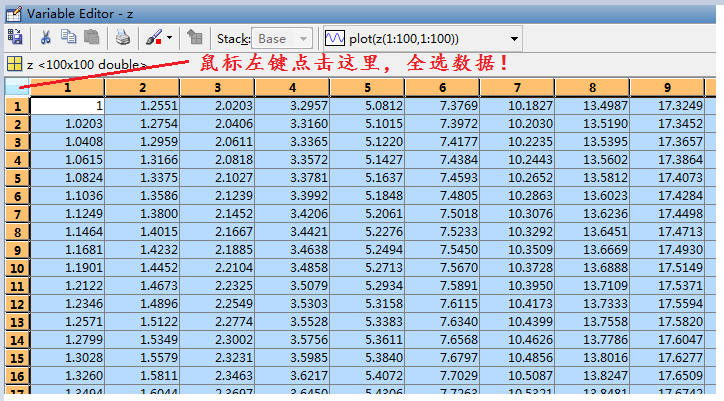Viewport: 724px width, 401px height.
Task: Select all data via corner cell
Action: [18, 87]
